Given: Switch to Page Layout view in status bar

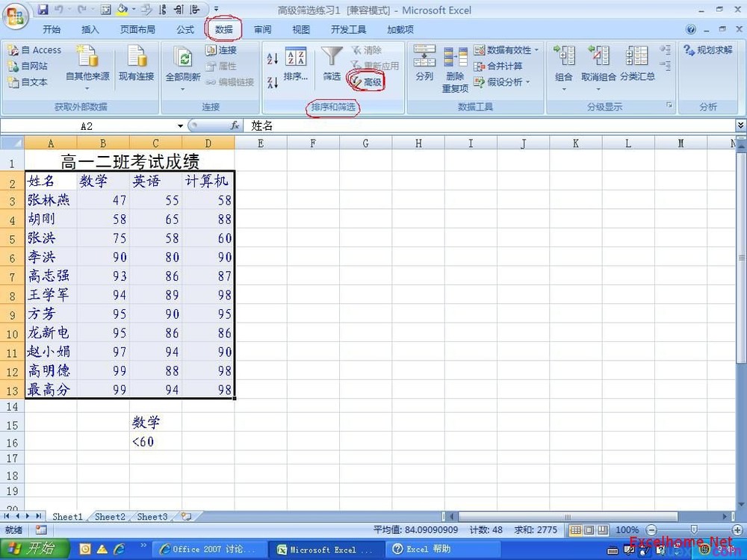Looking at the screenshot, I should [x=589, y=530].
